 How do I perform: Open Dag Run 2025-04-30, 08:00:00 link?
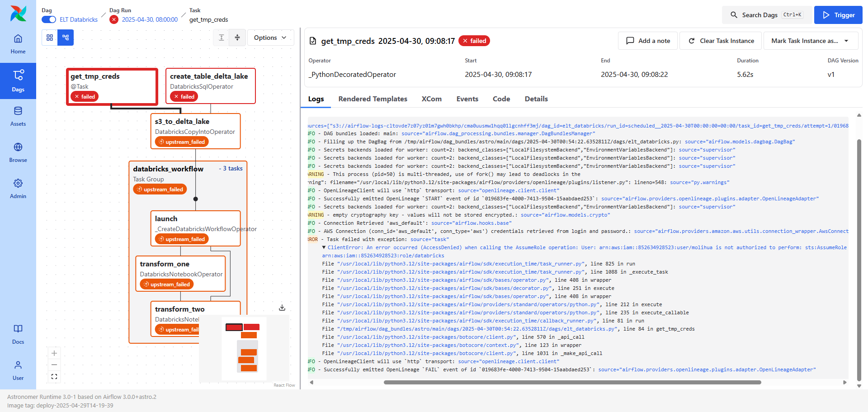point(150,19)
